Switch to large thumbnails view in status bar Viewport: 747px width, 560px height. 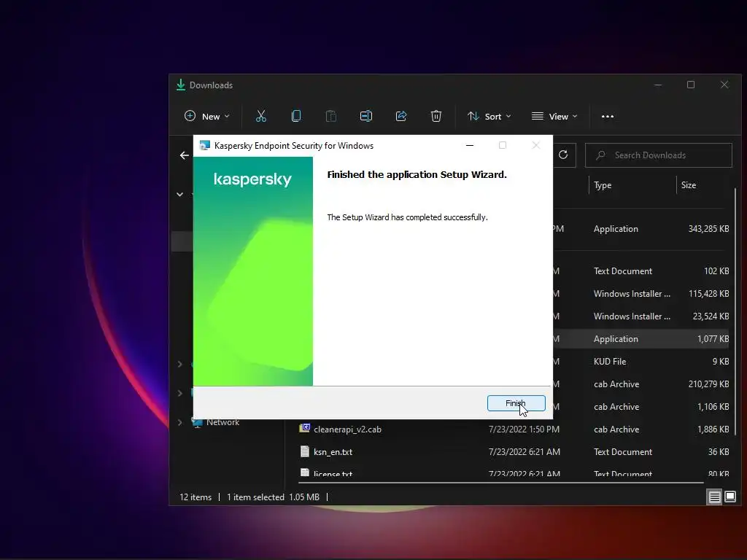(730, 497)
